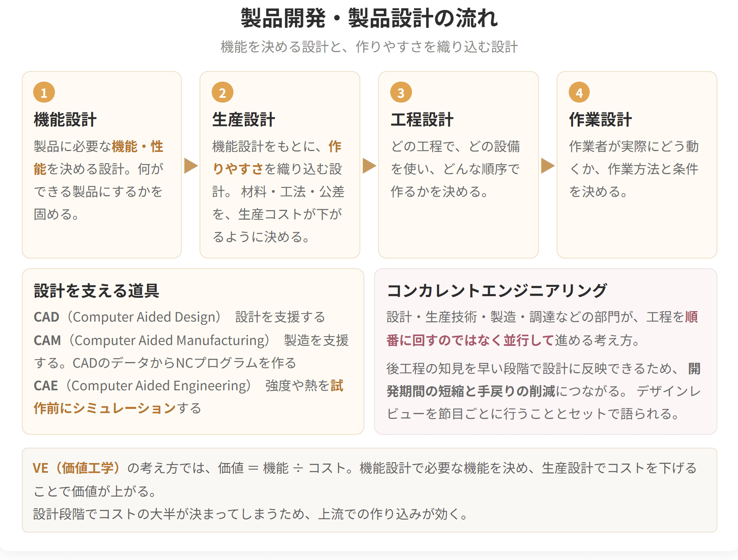Click the CAM (Computer Aided Manufacturing) line
The width and height of the screenshot is (738, 560).
click(191, 340)
